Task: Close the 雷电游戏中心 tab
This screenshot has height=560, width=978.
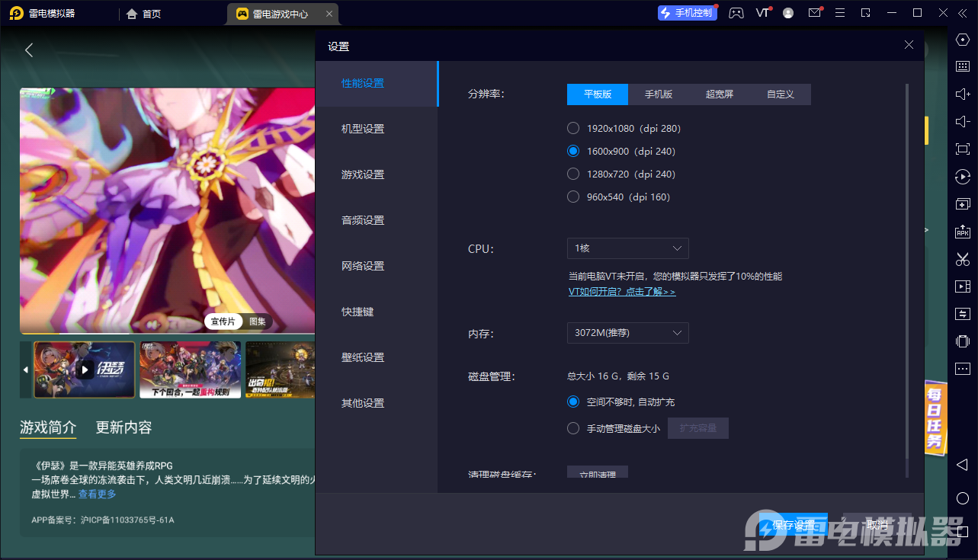Action: (329, 14)
